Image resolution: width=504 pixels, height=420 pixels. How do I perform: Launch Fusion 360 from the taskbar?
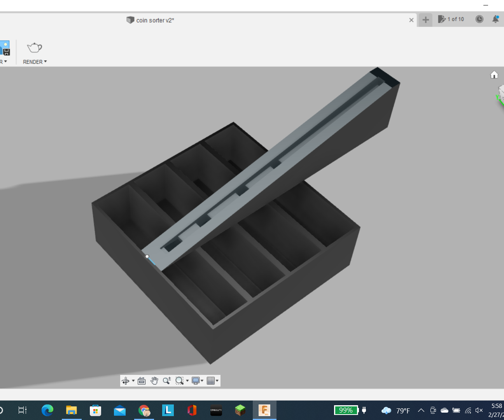click(x=264, y=410)
